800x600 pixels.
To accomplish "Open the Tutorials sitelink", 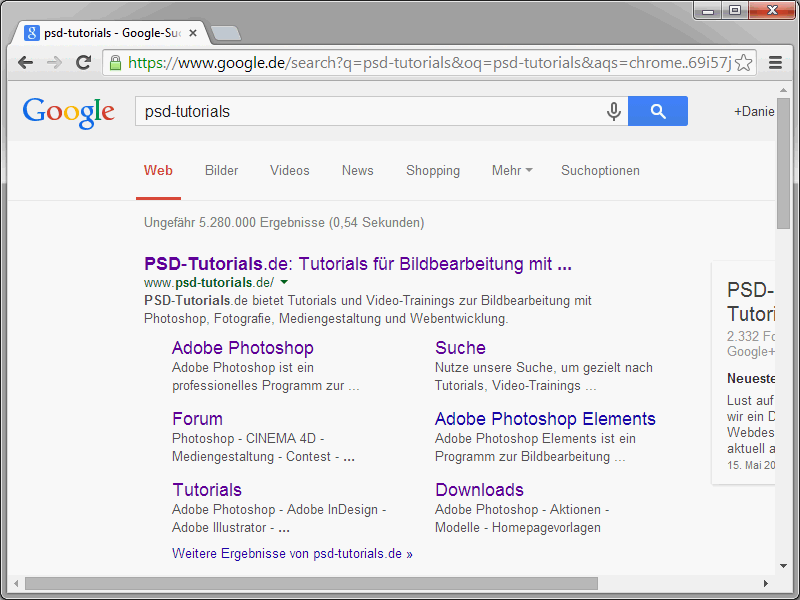I will 207,490.
